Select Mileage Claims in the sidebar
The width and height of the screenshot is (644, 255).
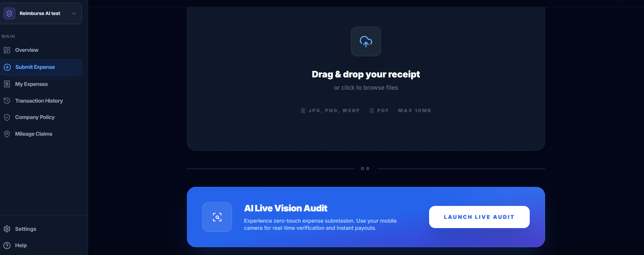point(41,134)
